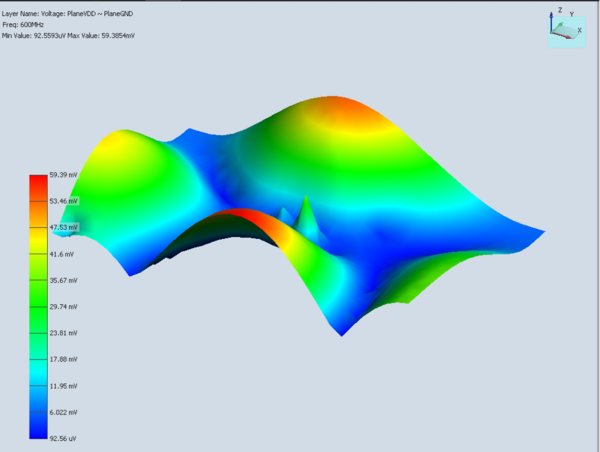Click the highlighted 47.53 mV legend label
Viewport: 600px width, 452px height.
[64, 227]
